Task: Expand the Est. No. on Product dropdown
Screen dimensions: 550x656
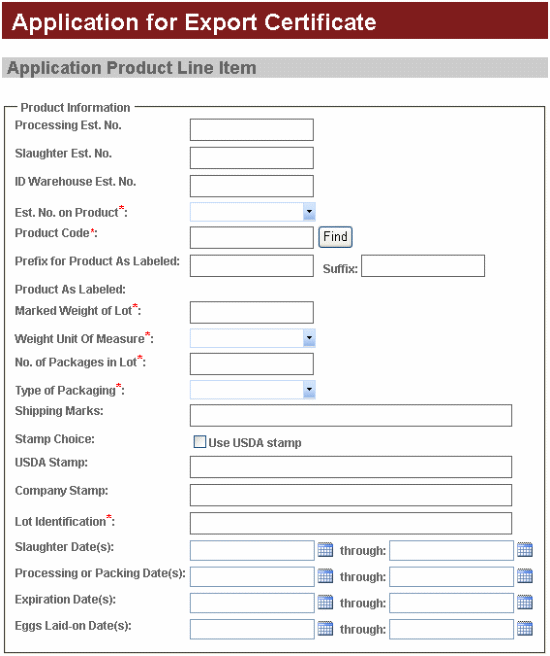Action: 309,212
